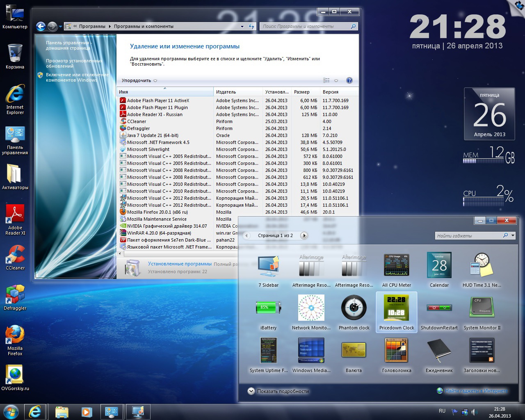Choose the Phantom clock gadget
The image size is (525, 420).
pyautogui.click(x=354, y=313)
